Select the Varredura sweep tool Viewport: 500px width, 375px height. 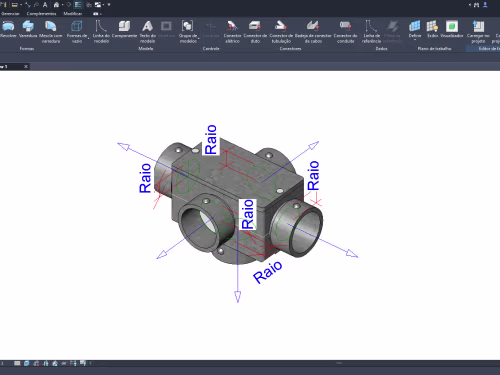(x=28, y=29)
